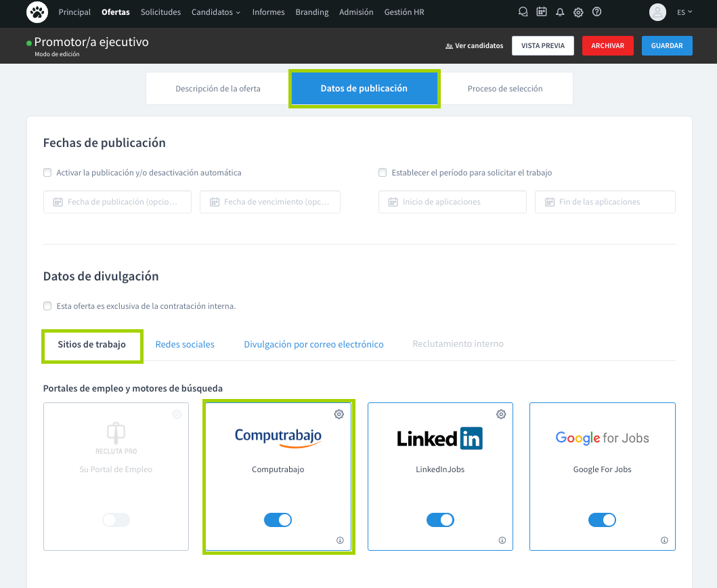Click the Google For Jobs info icon
Viewport: 717px width, 588px height.
click(664, 541)
